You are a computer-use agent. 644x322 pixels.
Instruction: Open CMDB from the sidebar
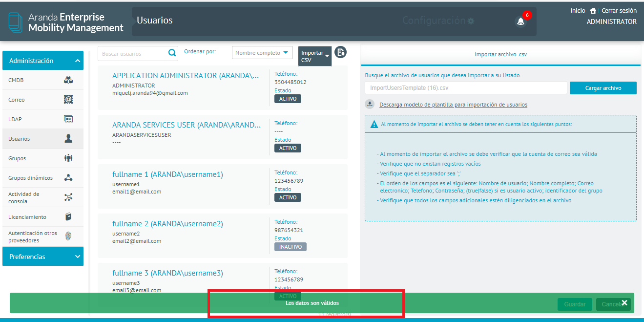click(x=42, y=80)
